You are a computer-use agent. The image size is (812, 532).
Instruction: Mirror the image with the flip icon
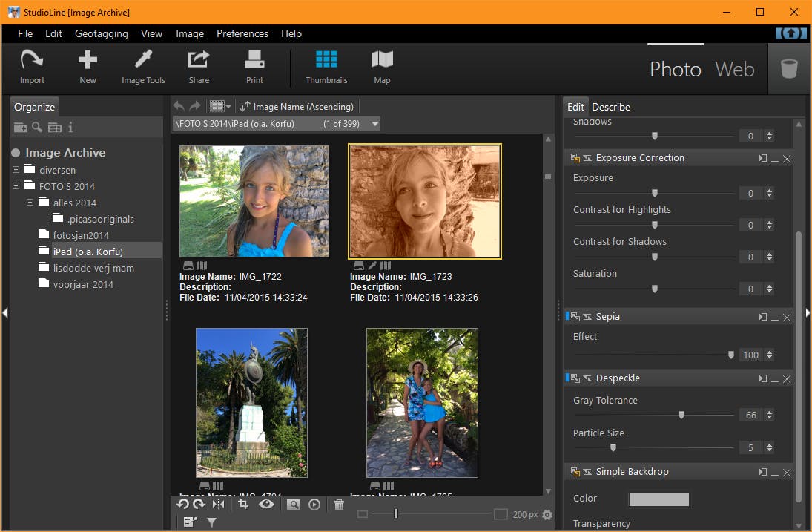(218, 505)
